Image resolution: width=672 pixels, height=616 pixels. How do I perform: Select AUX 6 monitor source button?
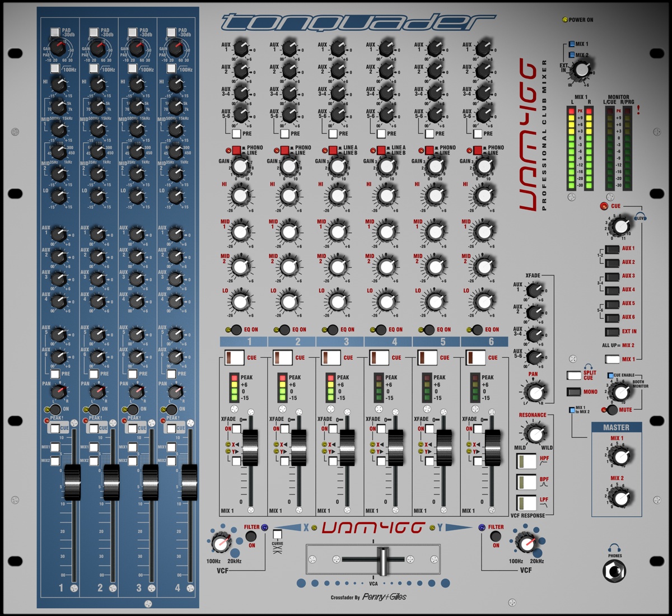[612, 318]
